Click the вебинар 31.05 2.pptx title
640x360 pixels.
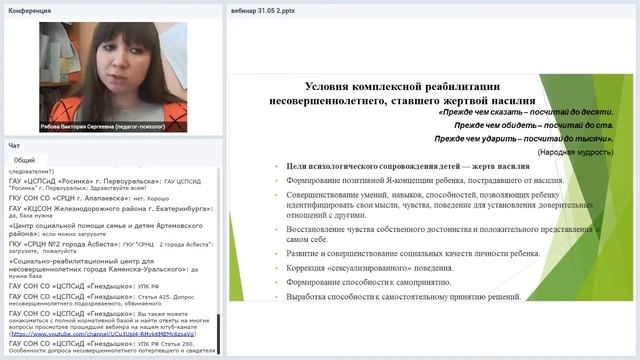tap(262, 11)
